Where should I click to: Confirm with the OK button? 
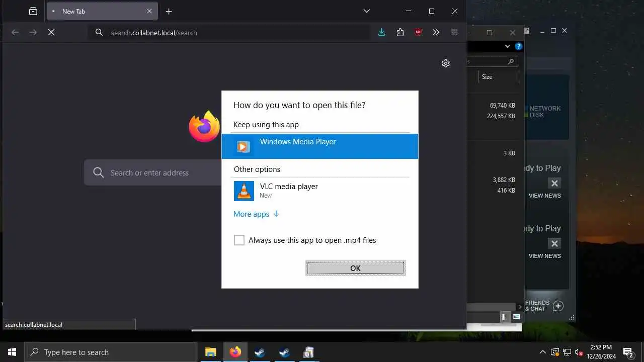[x=355, y=268]
